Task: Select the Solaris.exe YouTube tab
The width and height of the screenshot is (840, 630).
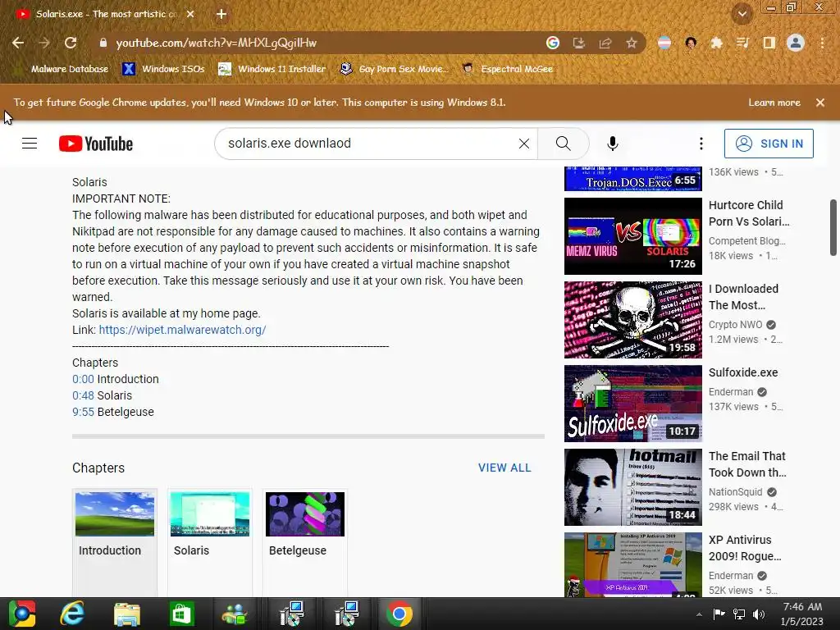Action: click(104, 15)
